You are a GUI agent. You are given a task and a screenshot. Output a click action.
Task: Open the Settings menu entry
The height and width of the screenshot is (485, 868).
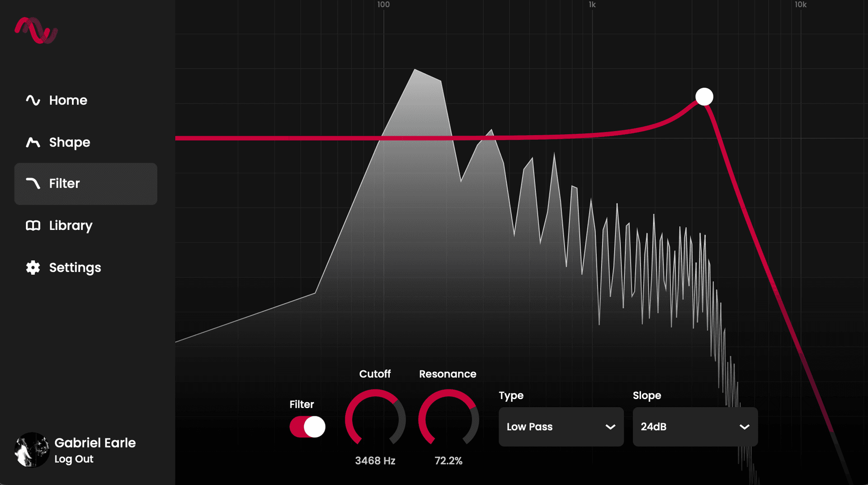pos(75,267)
